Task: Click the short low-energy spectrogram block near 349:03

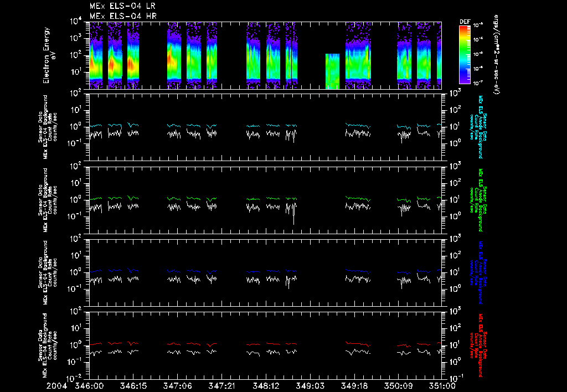Action: [x=332, y=71]
